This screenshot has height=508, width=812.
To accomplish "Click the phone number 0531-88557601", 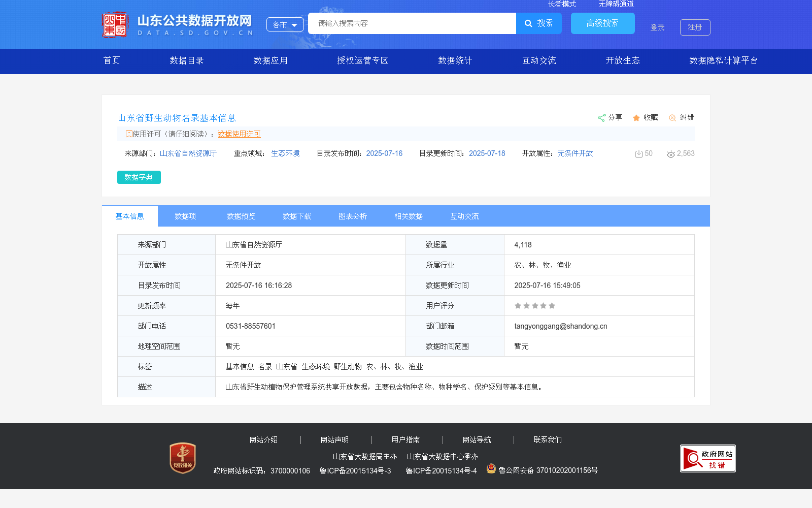I will click(251, 326).
